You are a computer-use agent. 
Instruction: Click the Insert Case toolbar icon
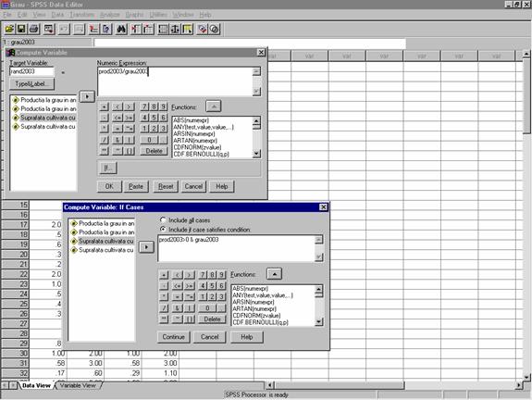(135, 30)
